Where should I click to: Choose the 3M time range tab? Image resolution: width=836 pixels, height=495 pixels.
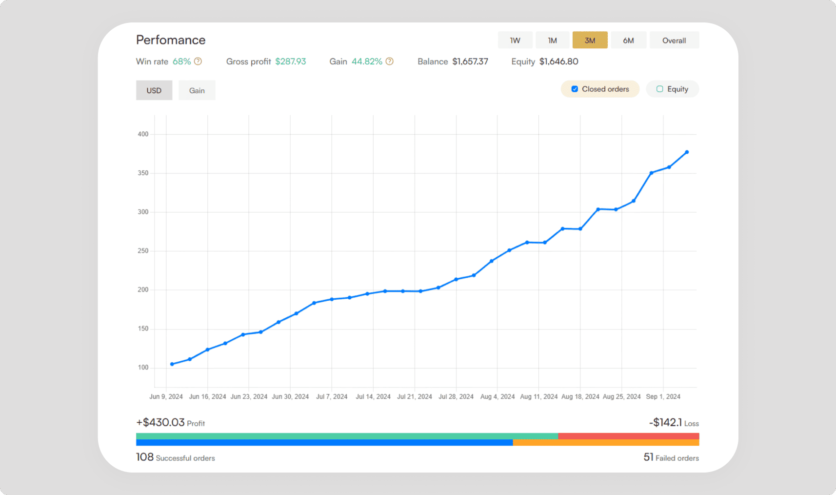click(x=590, y=41)
